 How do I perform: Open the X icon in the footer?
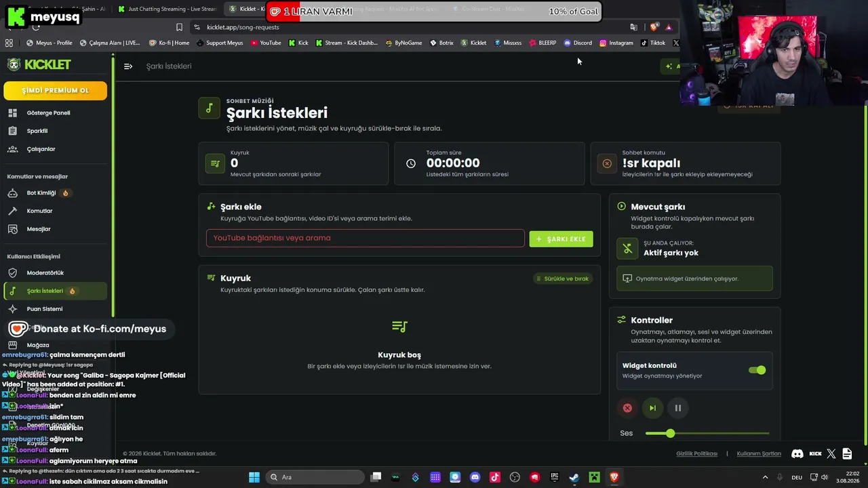tap(831, 453)
